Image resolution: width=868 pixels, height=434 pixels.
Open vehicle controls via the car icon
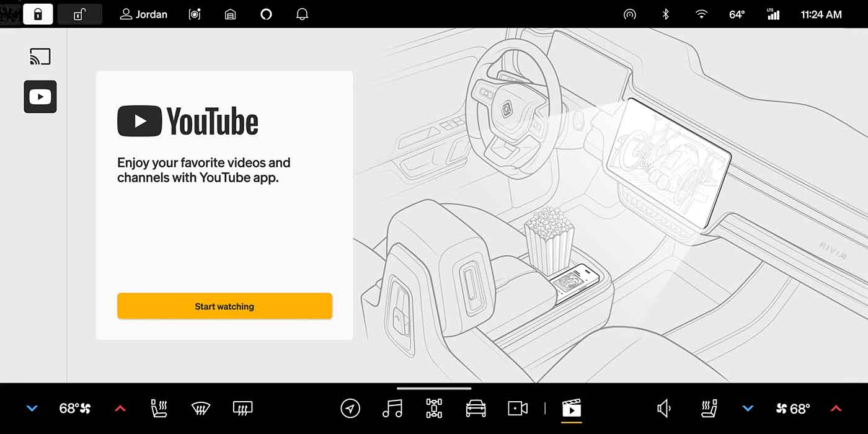(476, 409)
